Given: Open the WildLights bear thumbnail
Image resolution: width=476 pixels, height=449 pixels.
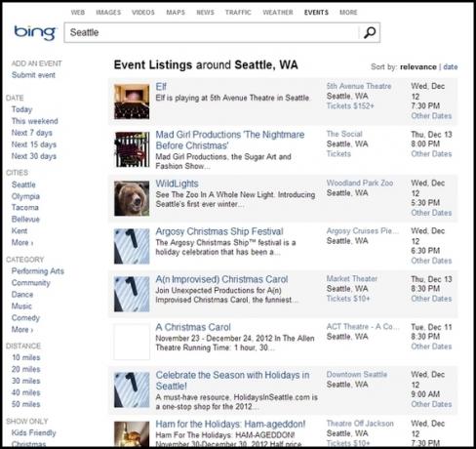Looking at the screenshot, I should 132,198.
